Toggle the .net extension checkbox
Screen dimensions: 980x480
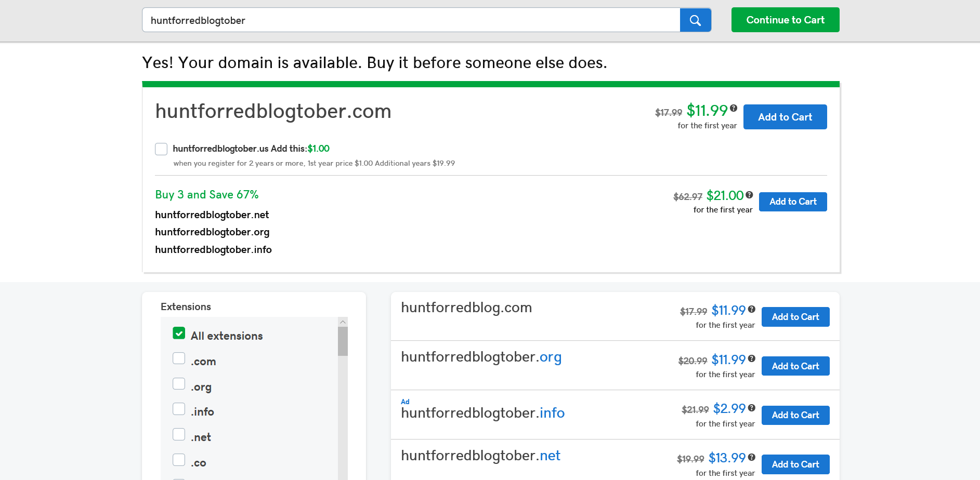pyautogui.click(x=179, y=434)
